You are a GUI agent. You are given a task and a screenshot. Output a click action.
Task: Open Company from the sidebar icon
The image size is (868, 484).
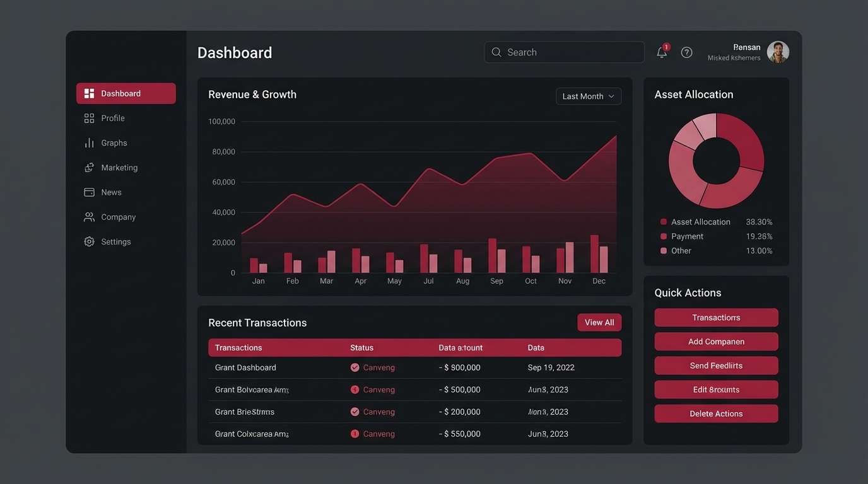pos(89,216)
